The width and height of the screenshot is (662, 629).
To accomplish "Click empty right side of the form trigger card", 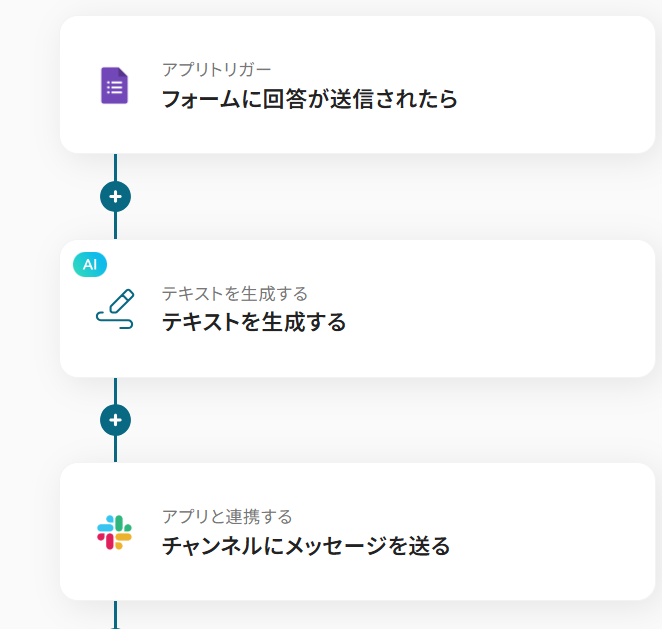I will (570, 85).
